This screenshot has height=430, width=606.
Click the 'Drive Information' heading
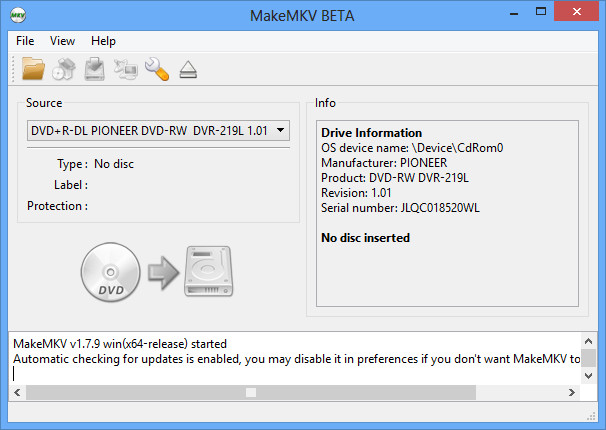pos(371,133)
